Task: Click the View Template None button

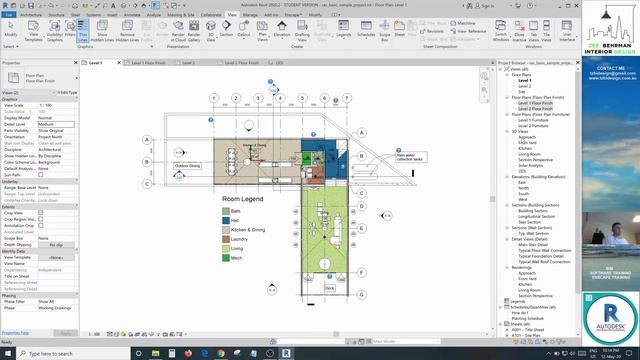Action: (56, 258)
